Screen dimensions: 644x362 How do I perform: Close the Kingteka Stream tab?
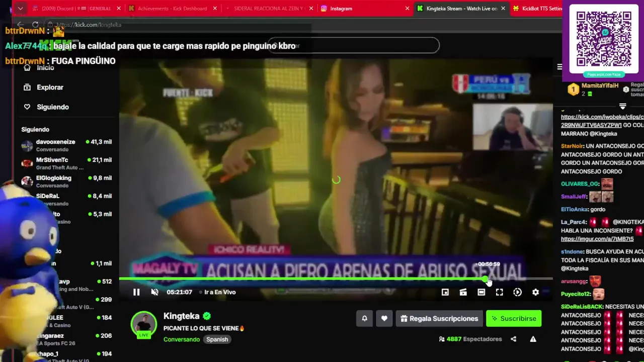[504, 9]
